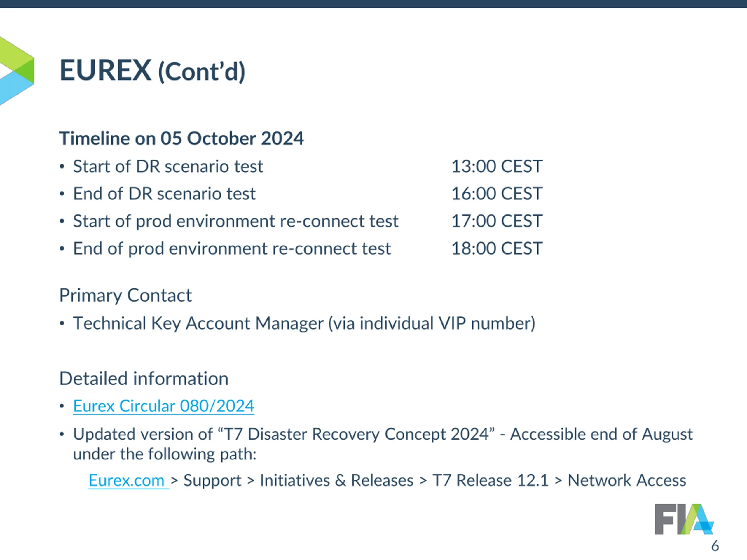
Task: Select Start of prod environment re-connect test
Action: click(x=235, y=221)
